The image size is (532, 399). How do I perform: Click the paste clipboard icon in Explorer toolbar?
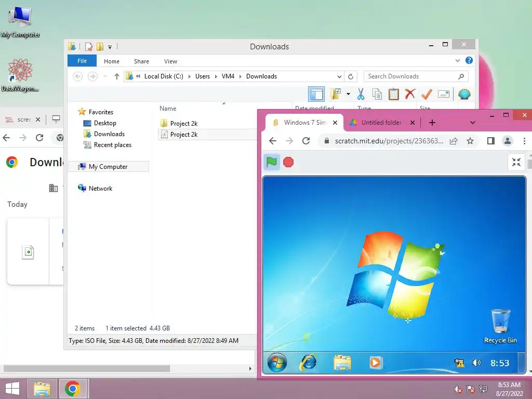[x=394, y=94]
